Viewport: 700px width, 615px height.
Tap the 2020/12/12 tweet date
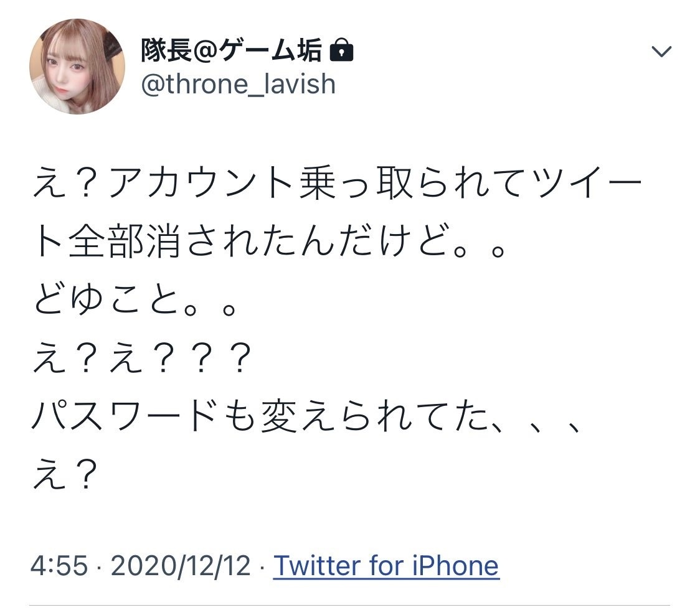tap(181, 566)
